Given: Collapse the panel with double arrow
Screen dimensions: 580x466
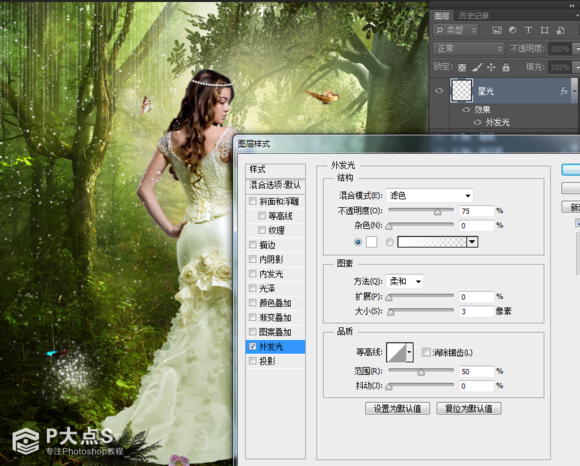Looking at the screenshot, I should (572, 6).
